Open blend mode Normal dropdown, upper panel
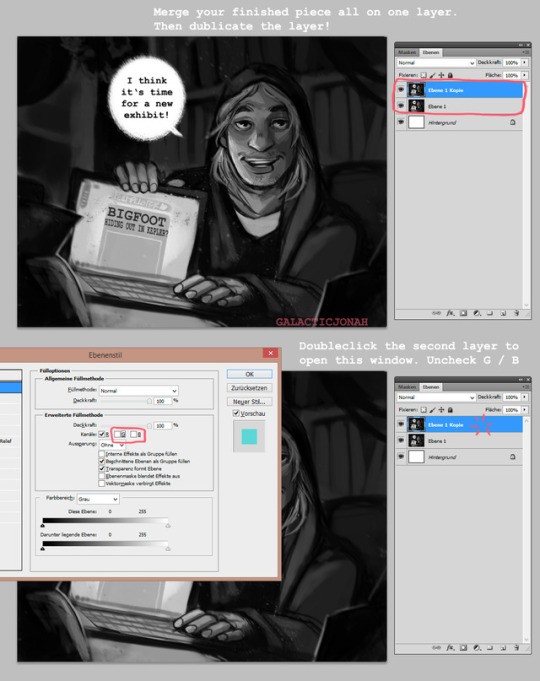540x681 pixels. click(x=436, y=63)
